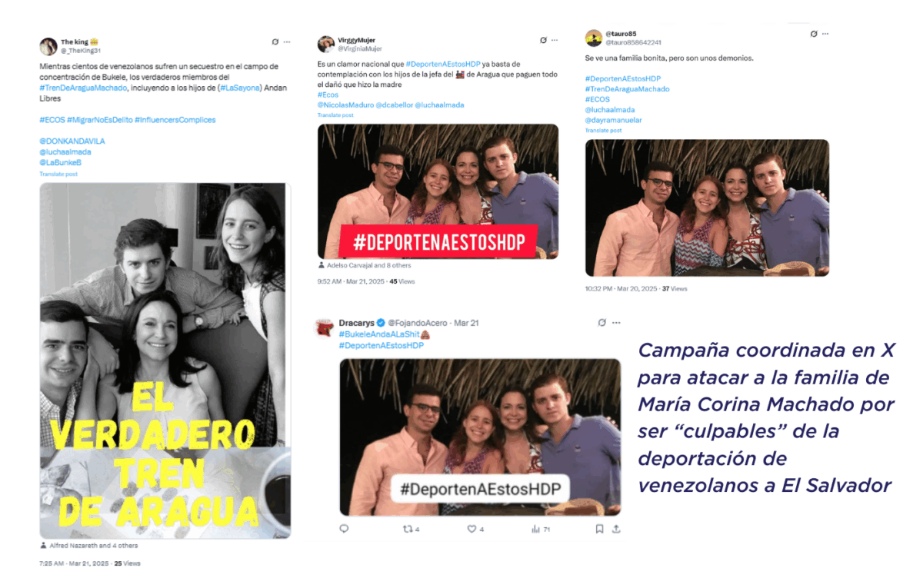Open the @tauro85 profile avatar
This screenshot has height=588, width=923.
[x=594, y=38]
